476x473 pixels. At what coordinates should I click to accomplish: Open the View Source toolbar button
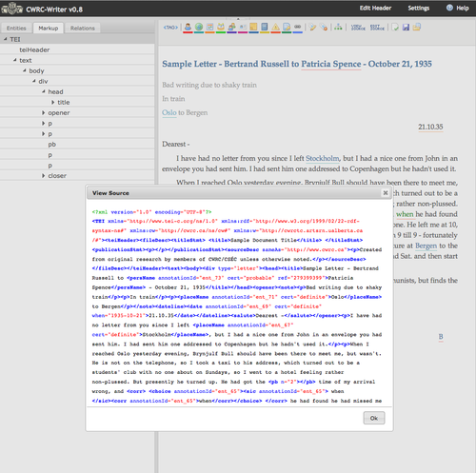[x=358, y=28]
